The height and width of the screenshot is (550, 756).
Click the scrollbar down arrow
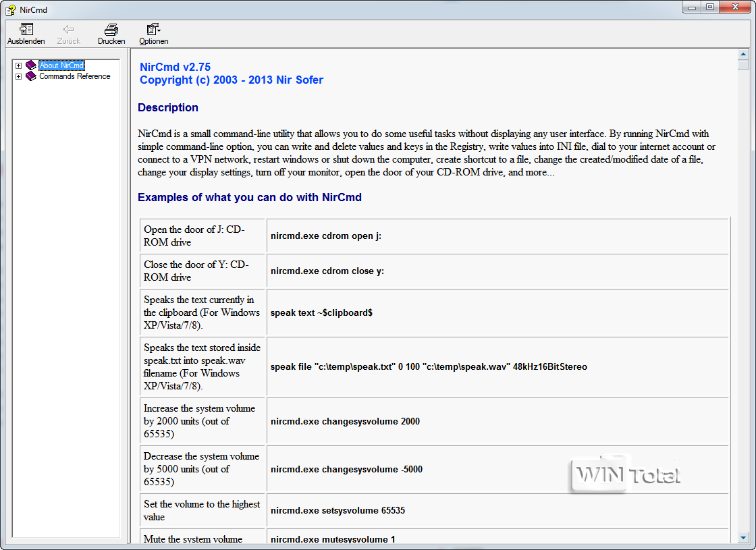tap(743, 538)
